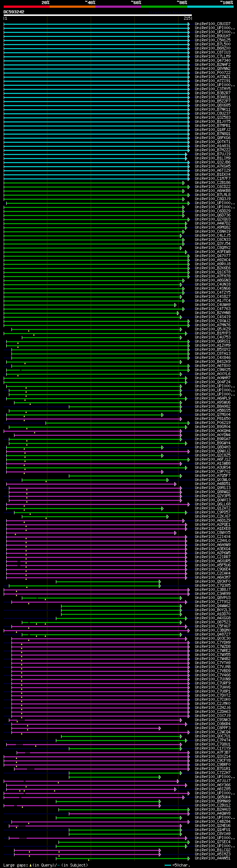Select hit label UniRef100_A4BD51

point(213,484)
